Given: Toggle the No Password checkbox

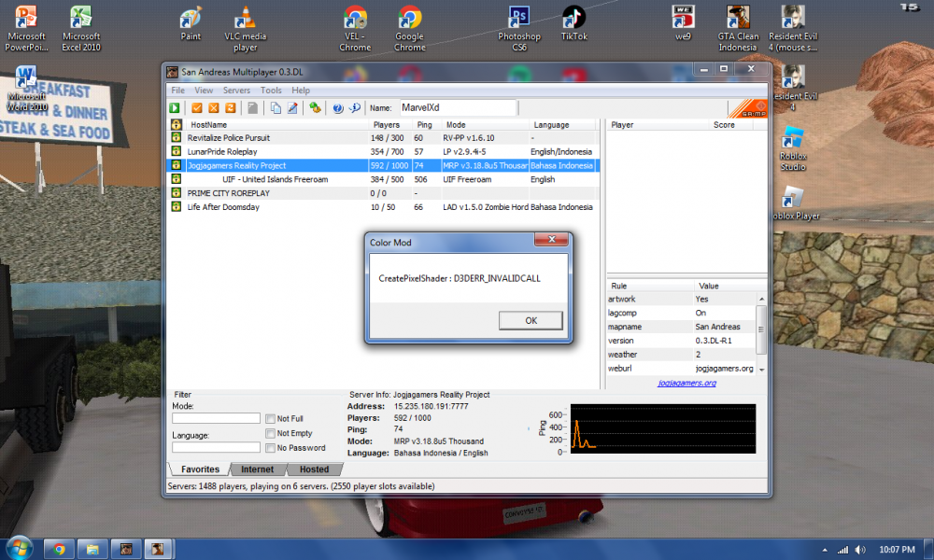Looking at the screenshot, I should [x=271, y=447].
